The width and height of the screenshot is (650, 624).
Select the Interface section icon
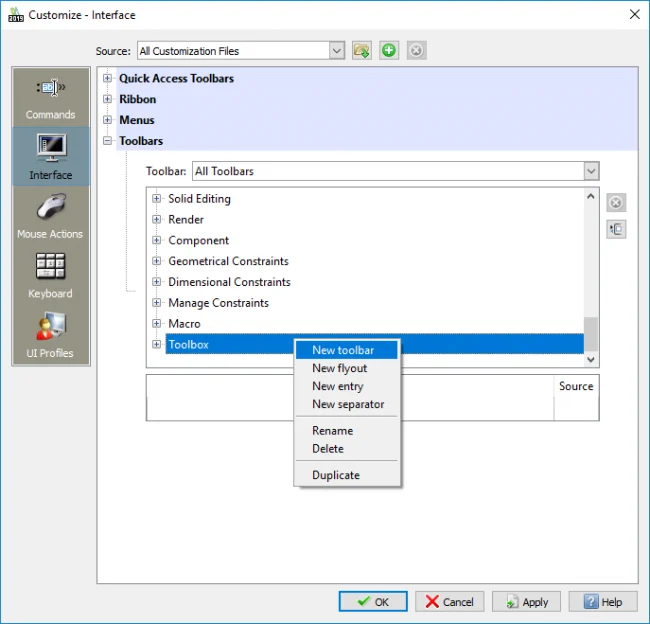51,157
